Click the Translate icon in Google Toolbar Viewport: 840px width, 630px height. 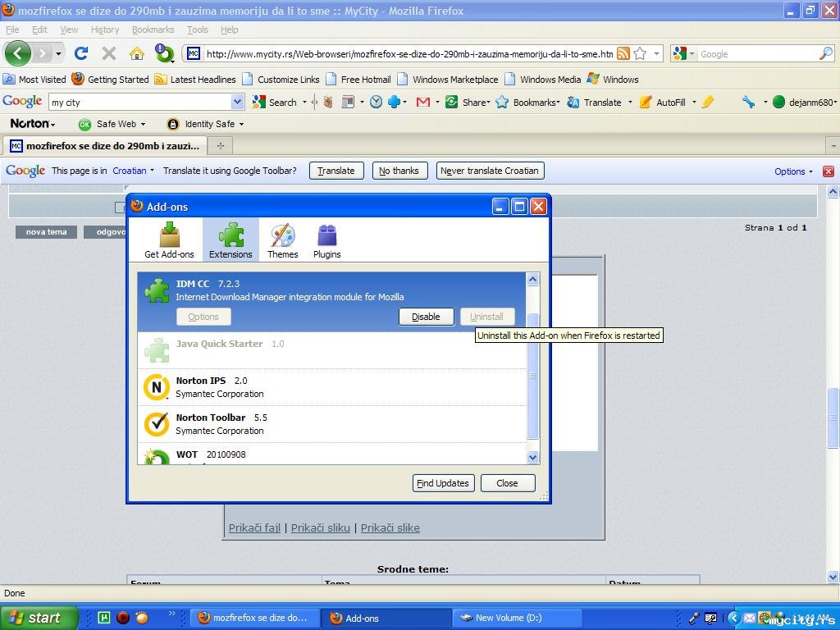(573, 102)
